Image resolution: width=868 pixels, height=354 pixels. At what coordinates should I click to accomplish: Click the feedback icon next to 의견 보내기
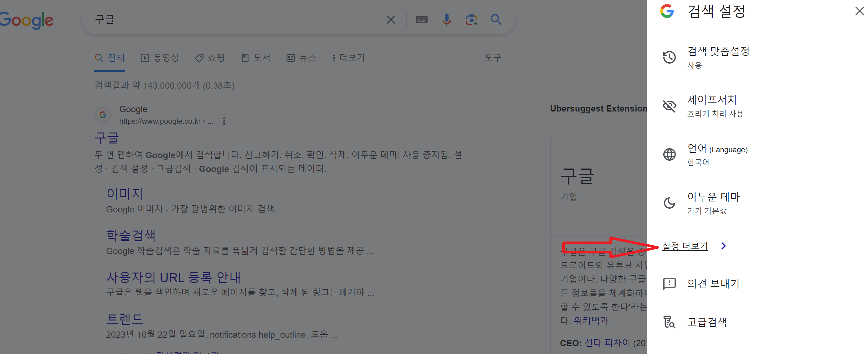click(670, 284)
